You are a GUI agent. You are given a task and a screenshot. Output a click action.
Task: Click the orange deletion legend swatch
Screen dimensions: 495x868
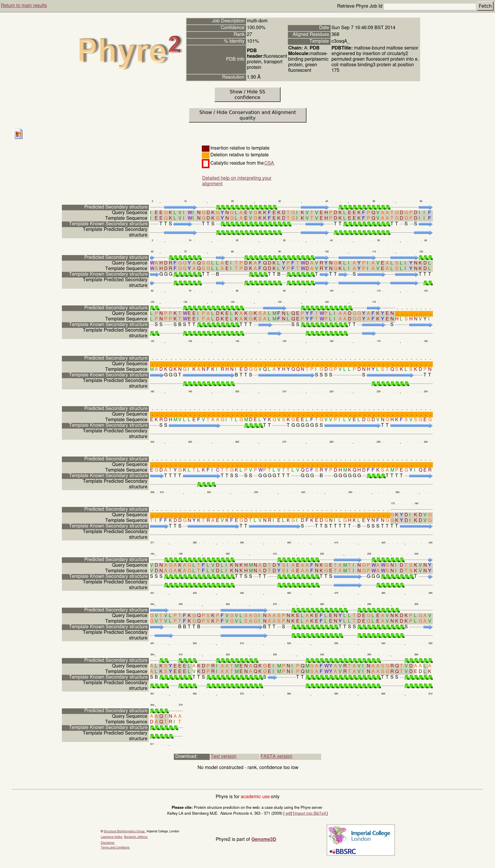click(205, 155)
